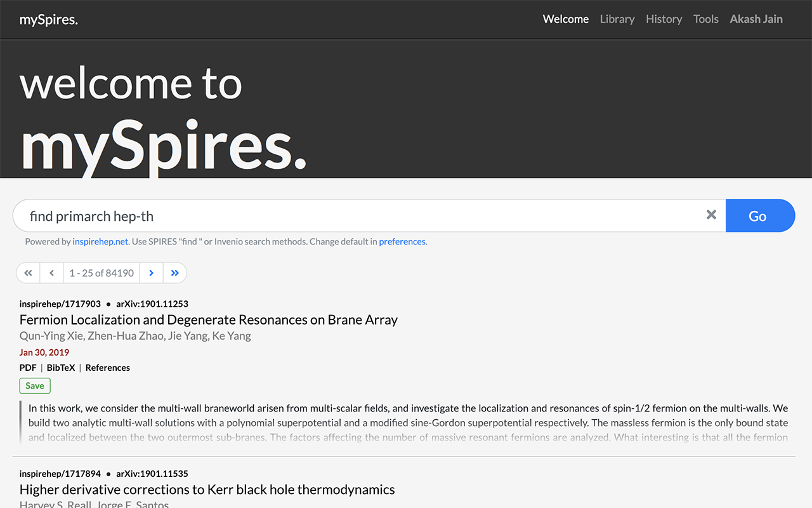Screen dimensions: 812x508
Task: Select the Welcome nav item
Action: pos(565,19)
